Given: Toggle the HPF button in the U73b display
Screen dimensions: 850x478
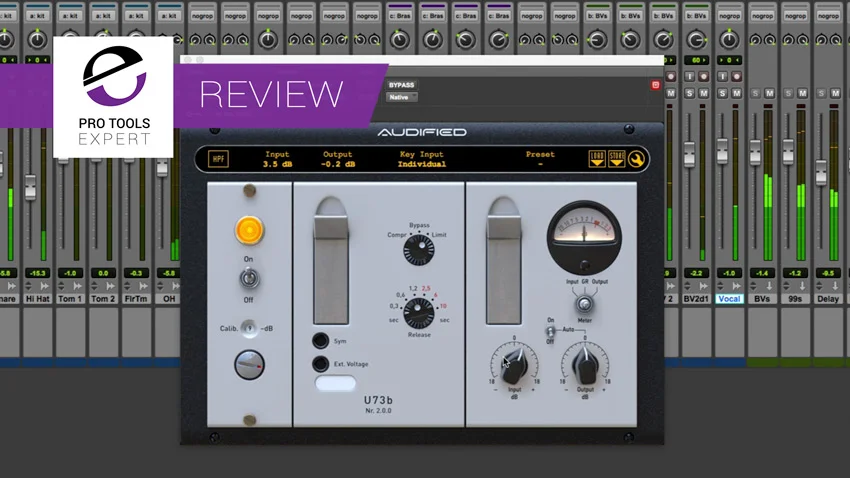Looking at the screenshot, I should [x=218, y=159].
